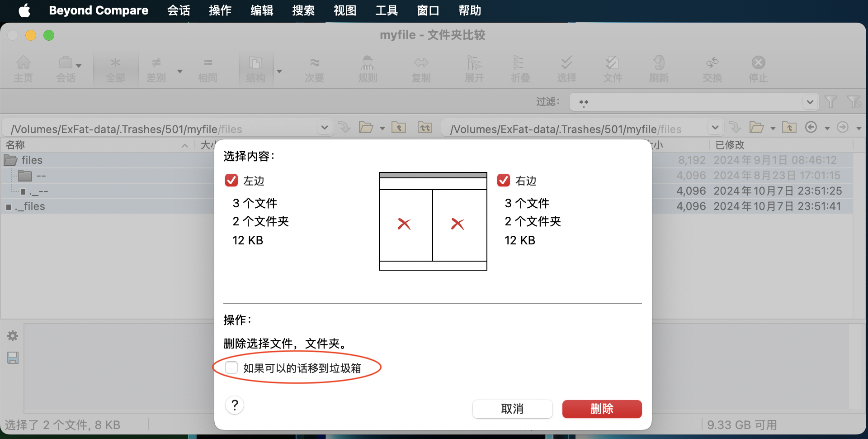868x439 pixels.
Task: Click the 刷新 refresh toolbar icon
Action: (x=659, y=69)
